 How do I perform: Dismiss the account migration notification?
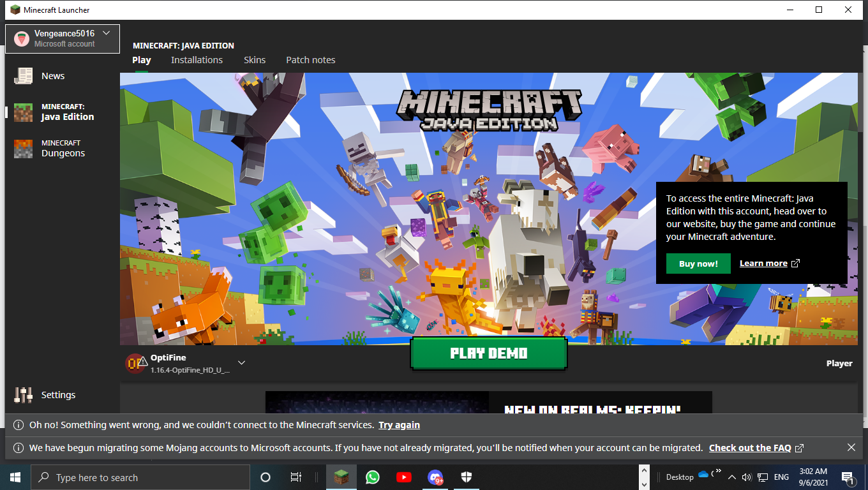point(851,448)
